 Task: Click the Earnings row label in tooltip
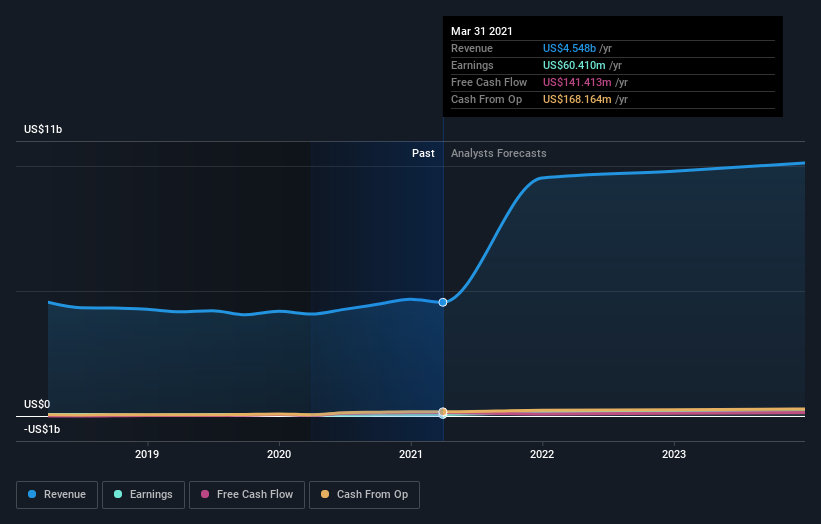(x=472, y=65)
